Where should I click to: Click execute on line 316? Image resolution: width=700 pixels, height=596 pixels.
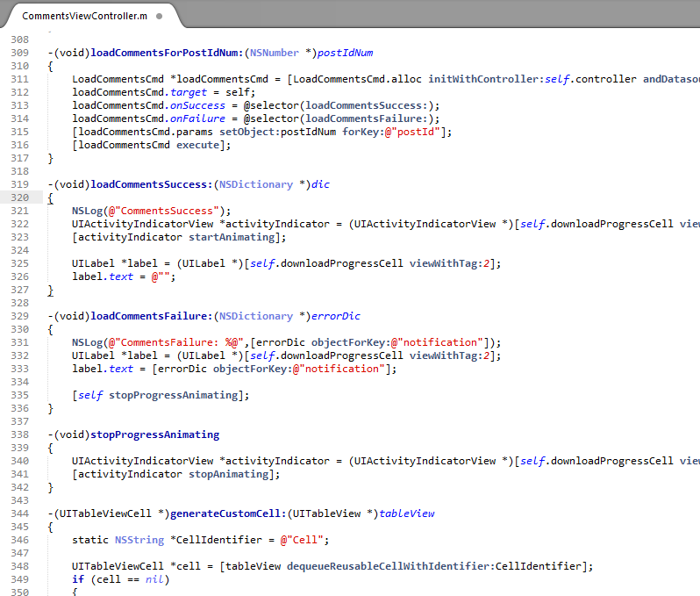(x=197, y=145)
